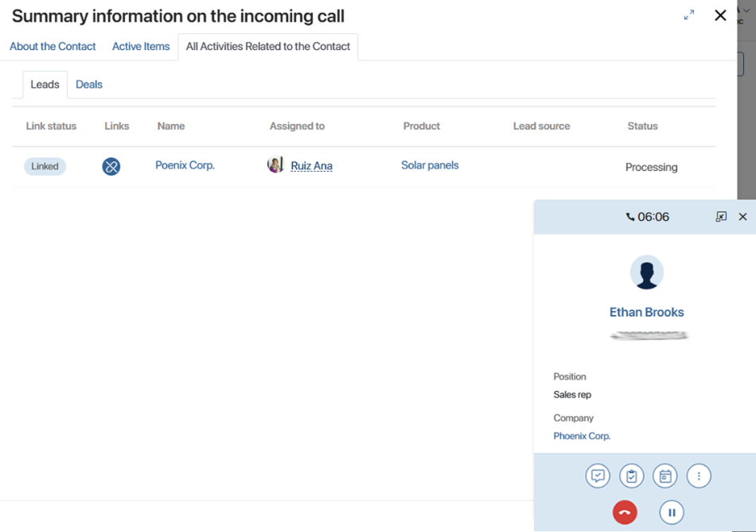Click Ethan Brooks' contact avatar

click(x=646, y=272)
